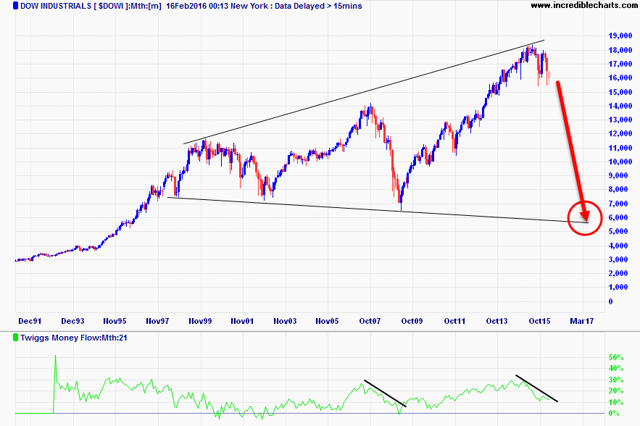Click the Nov97 date axis label
This screenshot has width=640, height=426.
(x=158, y=321)
